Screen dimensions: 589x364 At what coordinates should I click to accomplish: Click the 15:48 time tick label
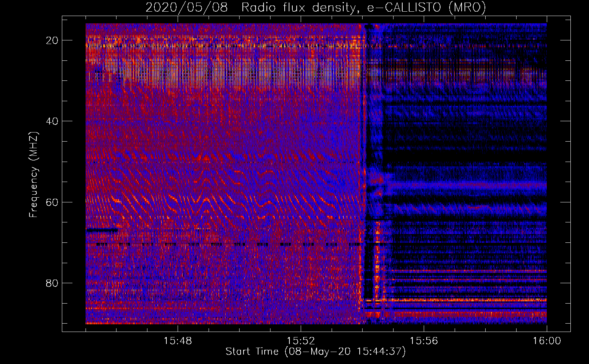pos(178,341)
